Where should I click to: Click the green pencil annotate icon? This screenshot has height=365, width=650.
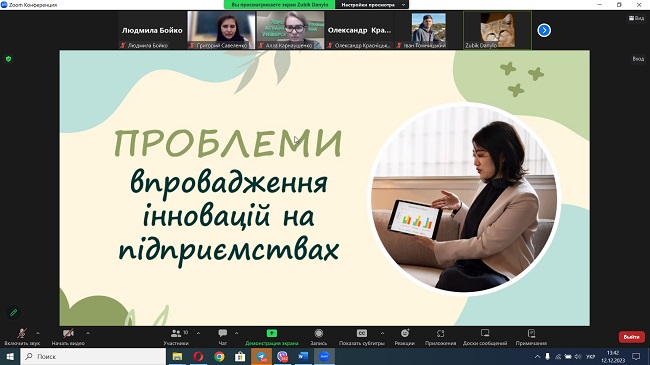(14, 312)
